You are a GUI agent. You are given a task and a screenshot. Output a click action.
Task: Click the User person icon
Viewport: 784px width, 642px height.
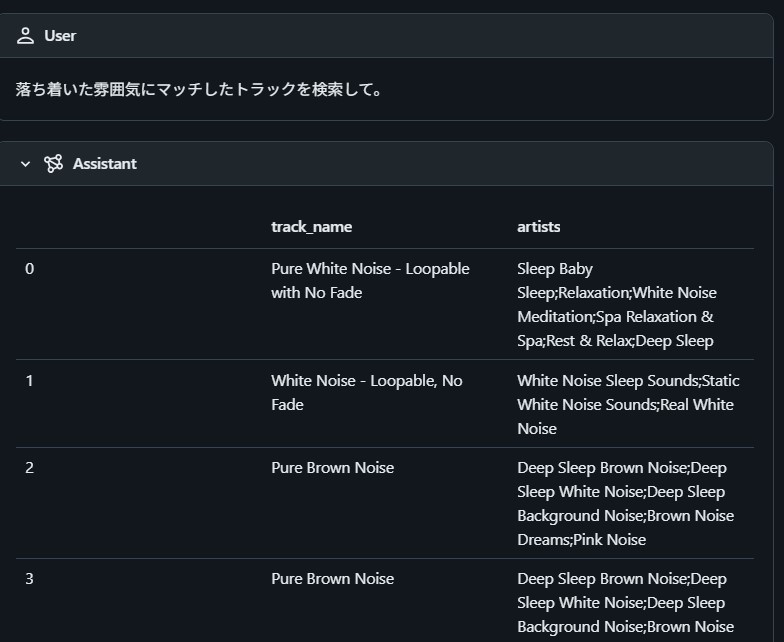25,36
